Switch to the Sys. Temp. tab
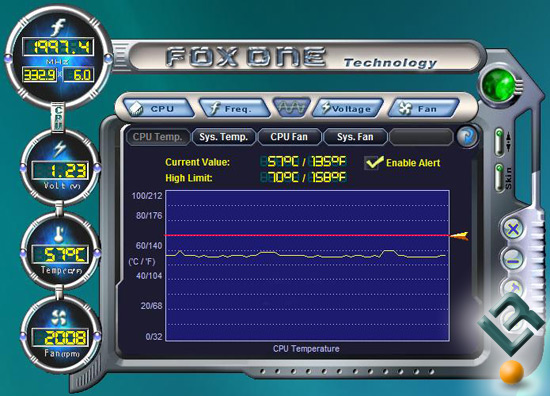 (223, 137)
